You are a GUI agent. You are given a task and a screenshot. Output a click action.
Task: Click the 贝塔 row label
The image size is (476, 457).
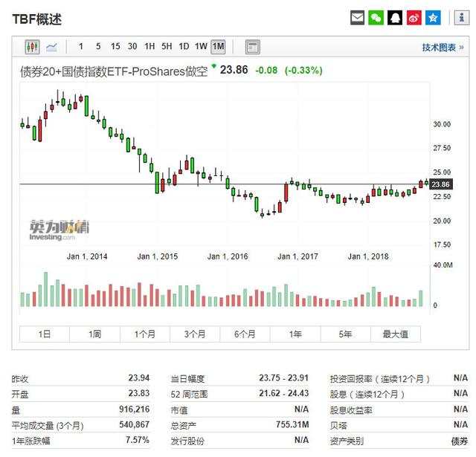(338, 426)
